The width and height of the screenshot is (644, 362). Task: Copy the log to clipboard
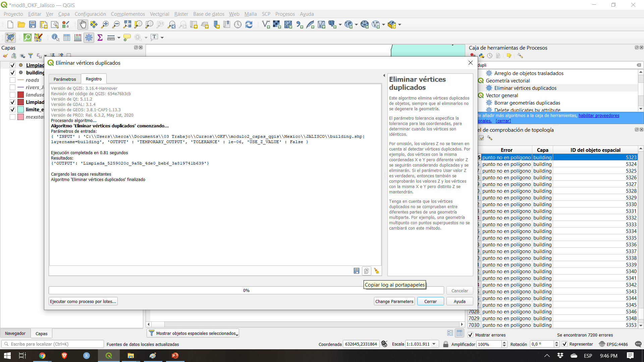(x=366, y=271)
